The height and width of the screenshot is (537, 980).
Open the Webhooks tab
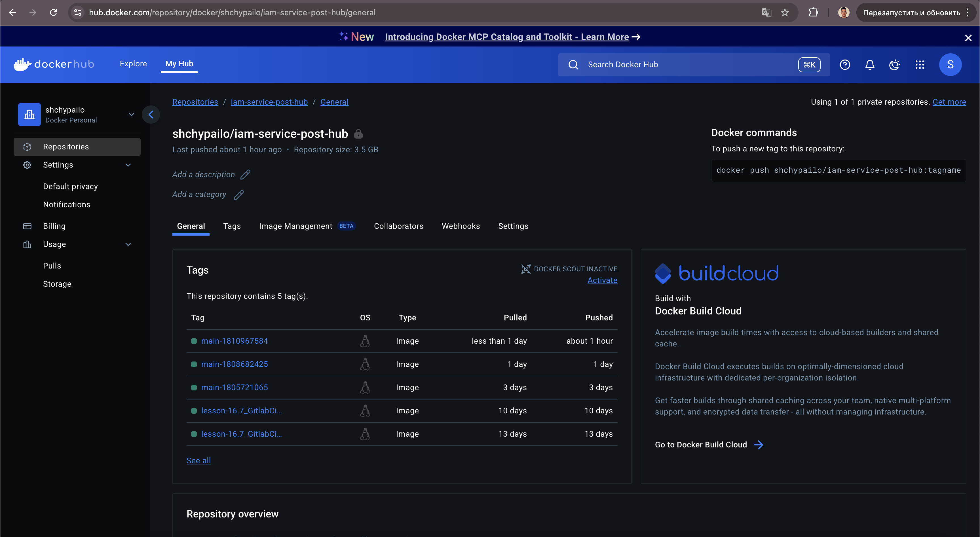[x=461, y=226]
